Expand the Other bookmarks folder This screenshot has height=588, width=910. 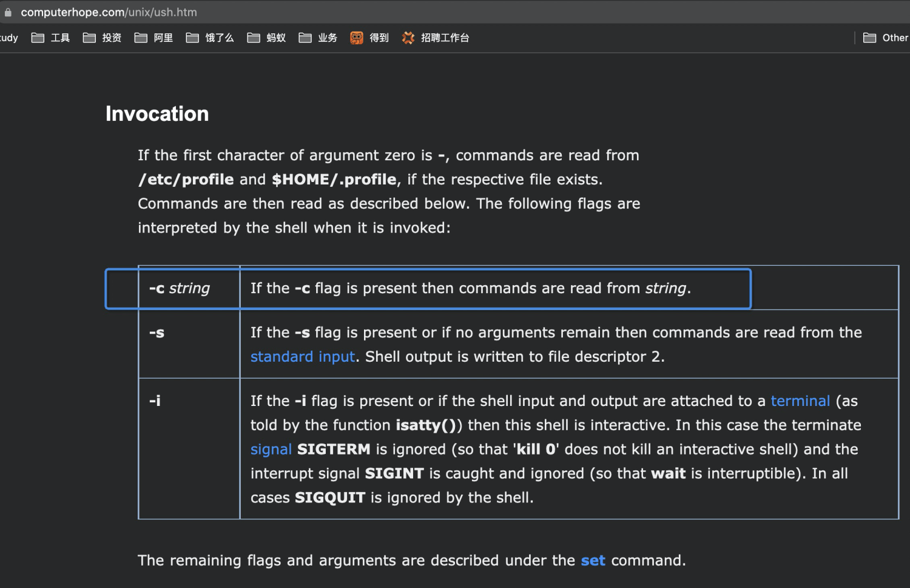coord(886,38)
